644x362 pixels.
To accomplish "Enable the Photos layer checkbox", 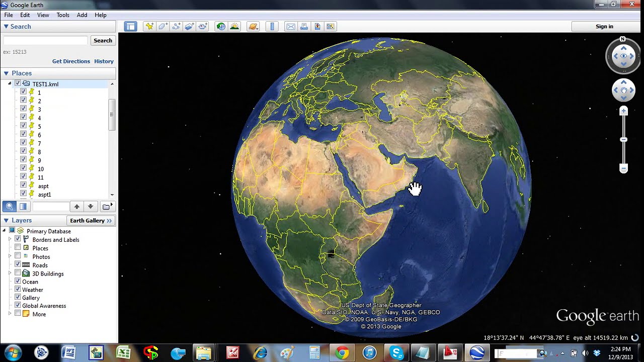I will click(18, 256).
